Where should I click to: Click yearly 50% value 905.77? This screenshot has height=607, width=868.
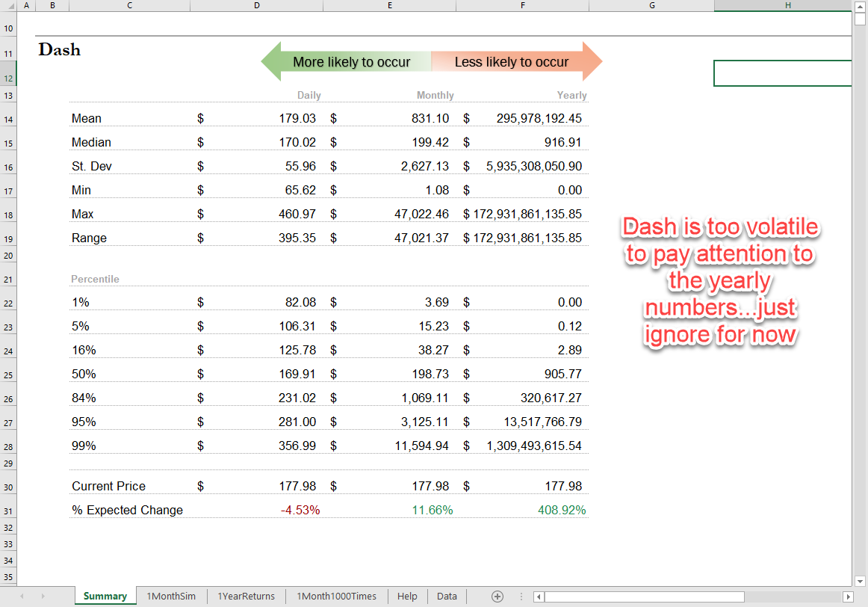(563, 374)
